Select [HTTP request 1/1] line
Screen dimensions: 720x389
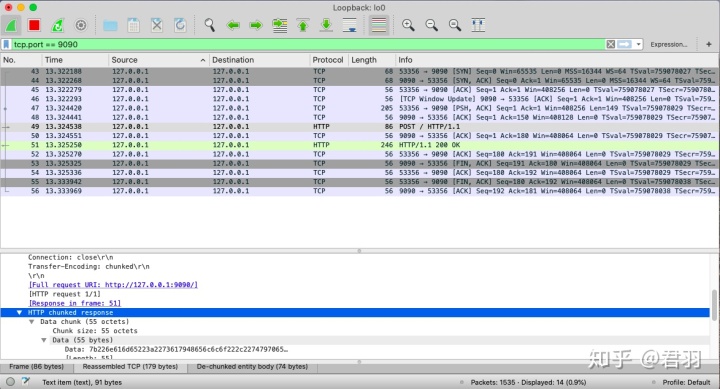click(x=64, y=294)
